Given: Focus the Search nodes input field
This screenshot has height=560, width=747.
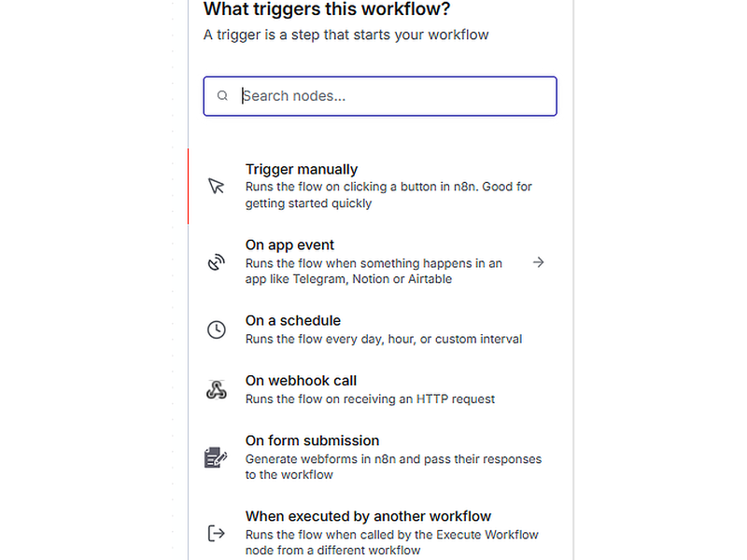Looking at the screenshot, I should tap(380, 96).
